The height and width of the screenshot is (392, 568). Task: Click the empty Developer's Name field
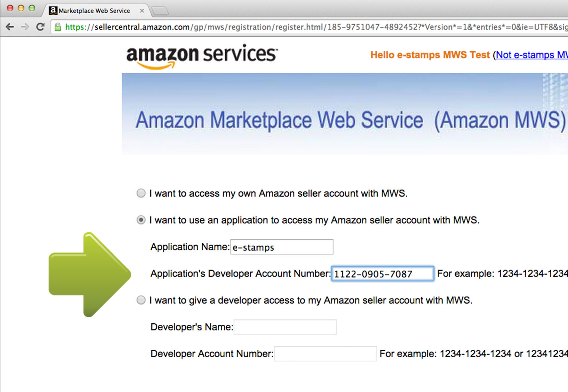pos(285,327)
